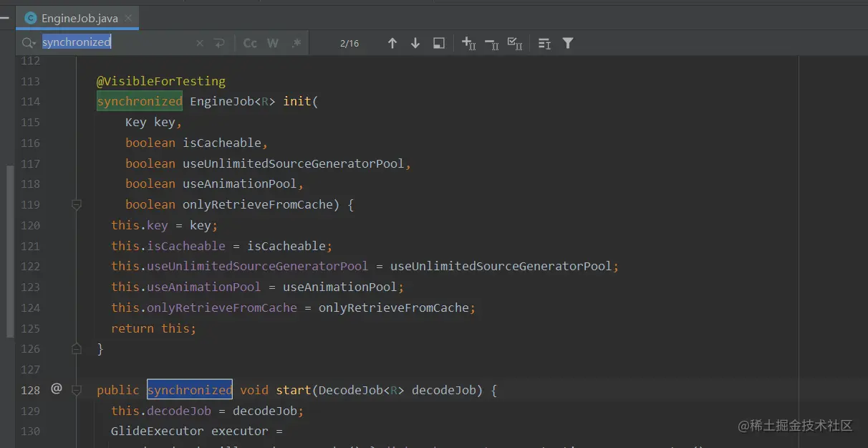Click the @ gutter icon on line 128

tap(57, 389)
